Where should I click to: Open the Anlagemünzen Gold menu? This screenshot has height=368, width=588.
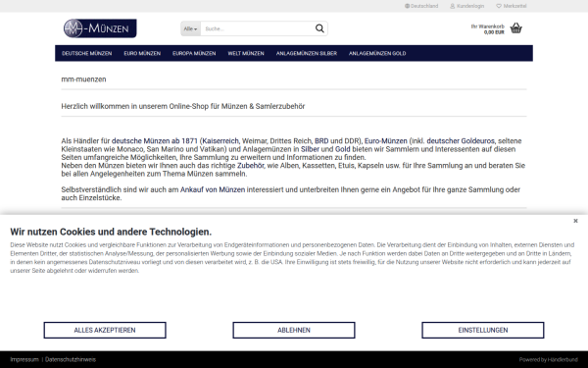click(x=377, y=53)
